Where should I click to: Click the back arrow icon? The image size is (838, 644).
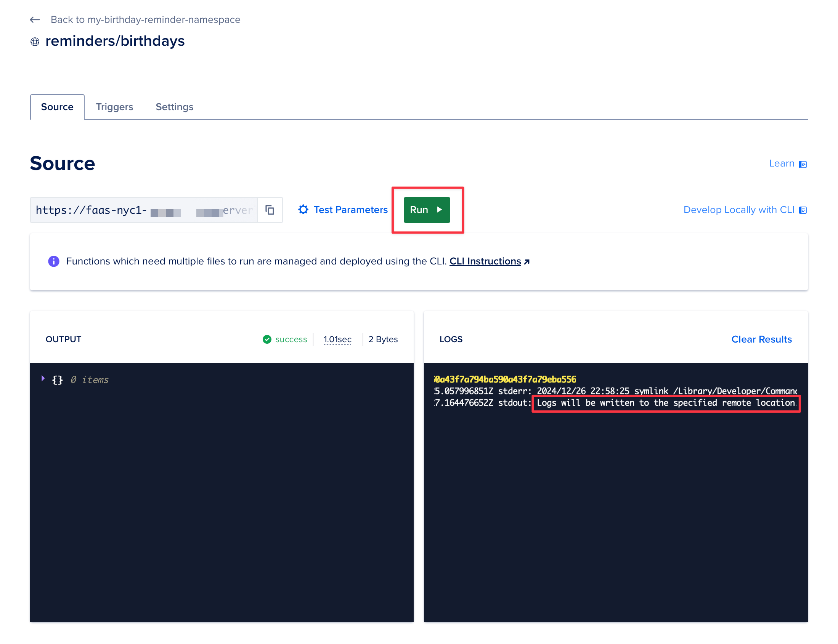35,19
